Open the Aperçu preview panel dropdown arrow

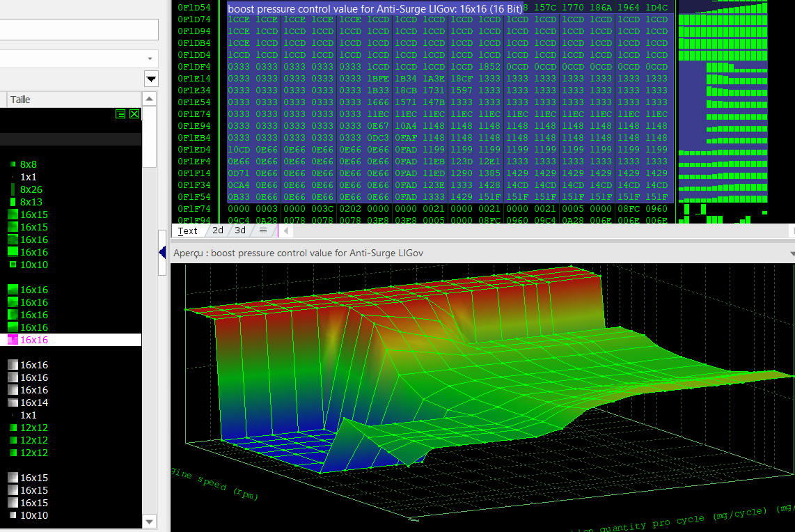pyautogui.click(x=792, y=253)
